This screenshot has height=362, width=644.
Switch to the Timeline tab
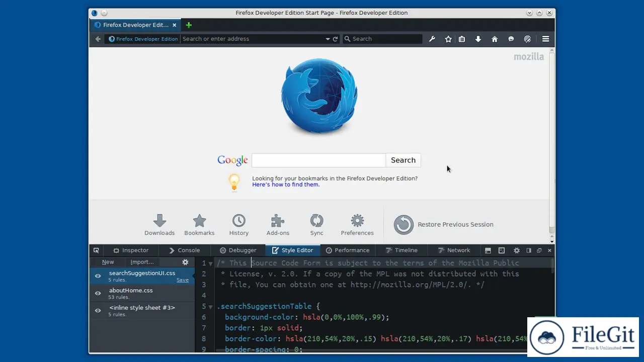pos(401,250)
